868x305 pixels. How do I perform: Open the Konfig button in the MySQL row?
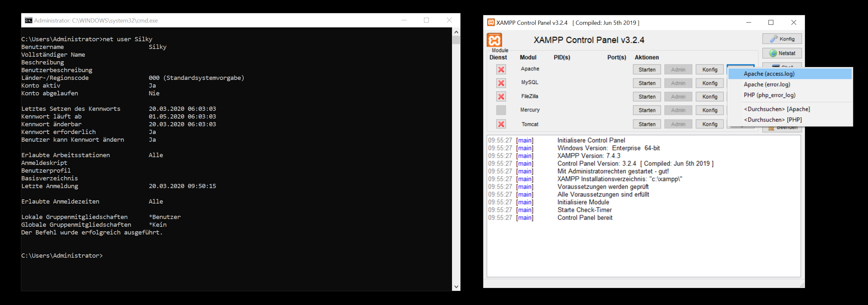click(x=710, y=83)
